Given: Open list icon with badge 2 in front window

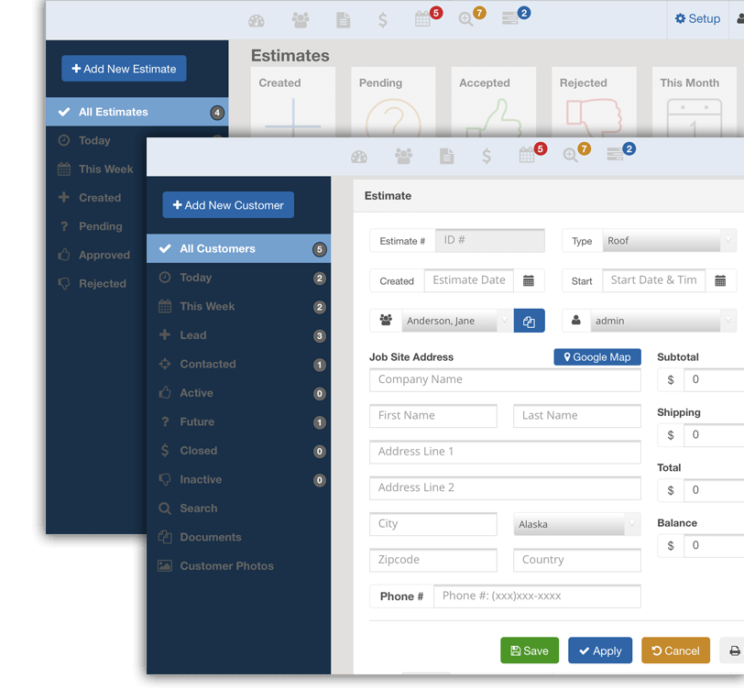Looking at the screenshot, I should pyautogui.click(x=615, y=154).
